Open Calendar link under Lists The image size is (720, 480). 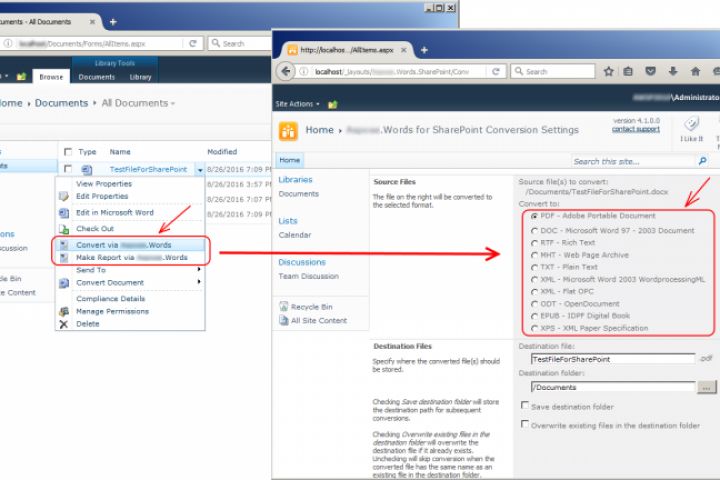(x=295, y=235)
